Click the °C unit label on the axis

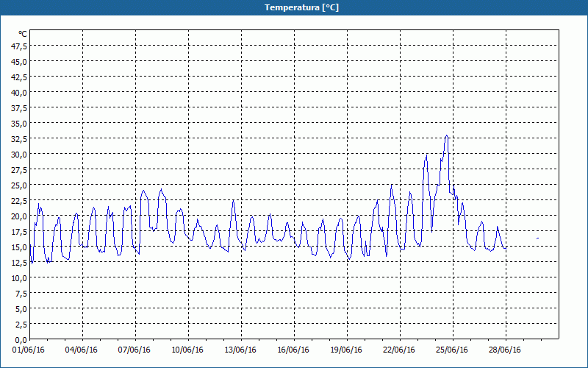(23, 34)
